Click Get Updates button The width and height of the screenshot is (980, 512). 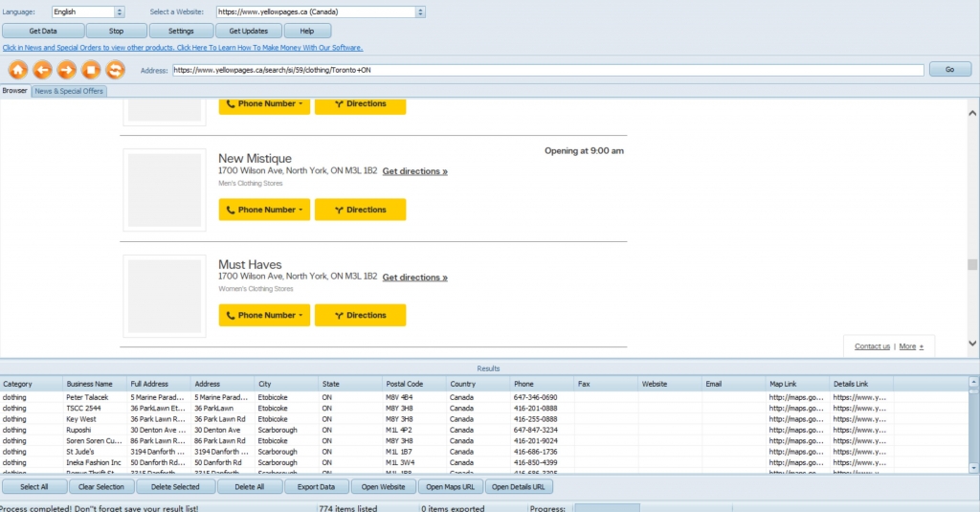pos(248,31)
